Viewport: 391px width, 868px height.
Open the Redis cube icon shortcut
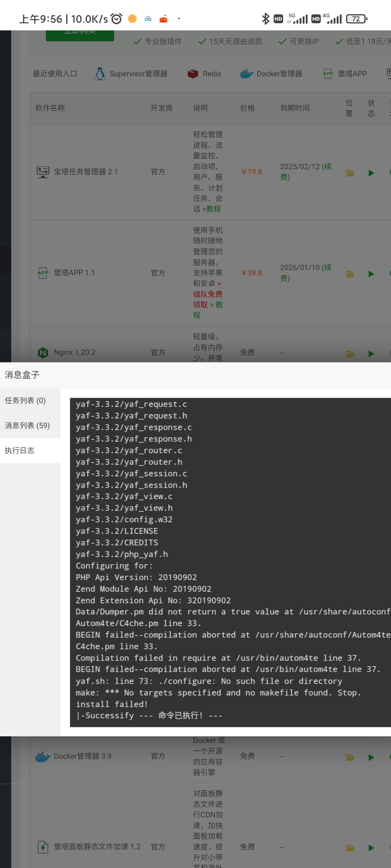[x=193, y=74]
